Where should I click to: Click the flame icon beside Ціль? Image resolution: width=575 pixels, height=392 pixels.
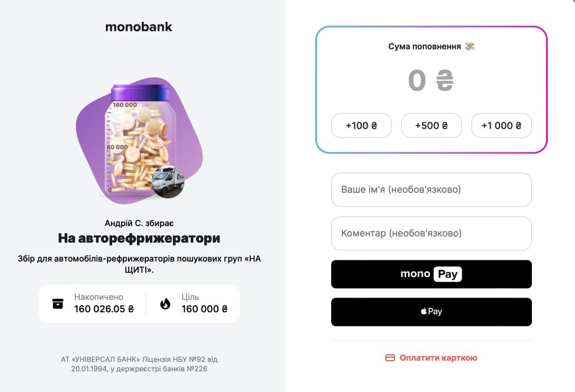point(165,303)
